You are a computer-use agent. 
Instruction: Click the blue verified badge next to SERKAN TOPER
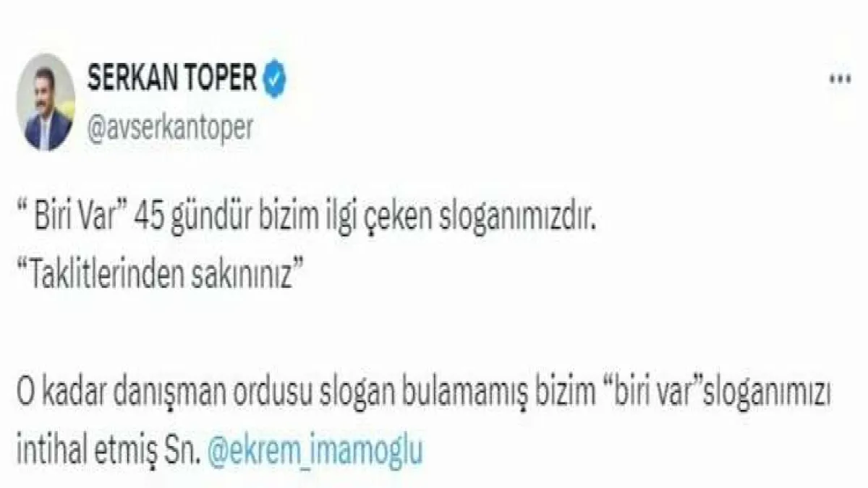274,80
